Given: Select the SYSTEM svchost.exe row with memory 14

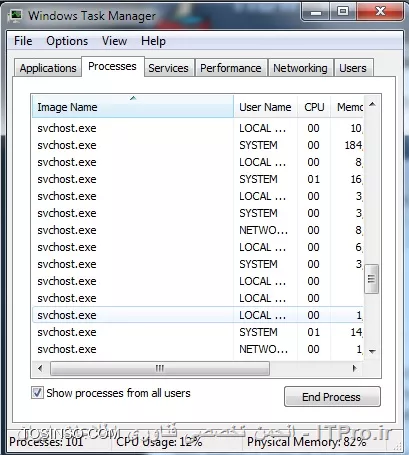Looking at the screenshot, I should 197,332.
